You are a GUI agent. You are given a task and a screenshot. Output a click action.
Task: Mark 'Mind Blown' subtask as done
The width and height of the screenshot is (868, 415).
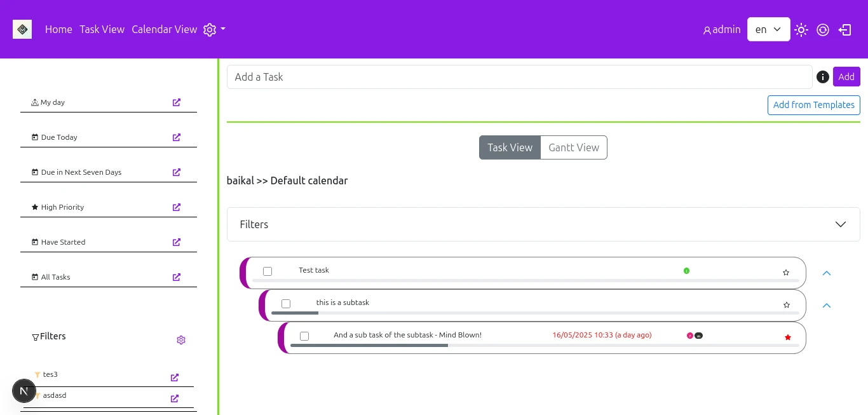tap(304, 336)
